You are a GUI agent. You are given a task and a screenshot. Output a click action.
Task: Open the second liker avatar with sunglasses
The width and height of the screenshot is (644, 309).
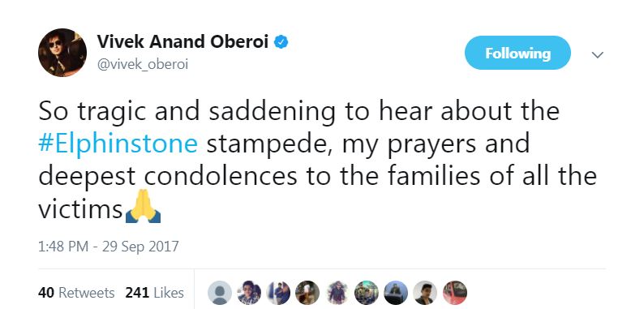pos(249,293)
